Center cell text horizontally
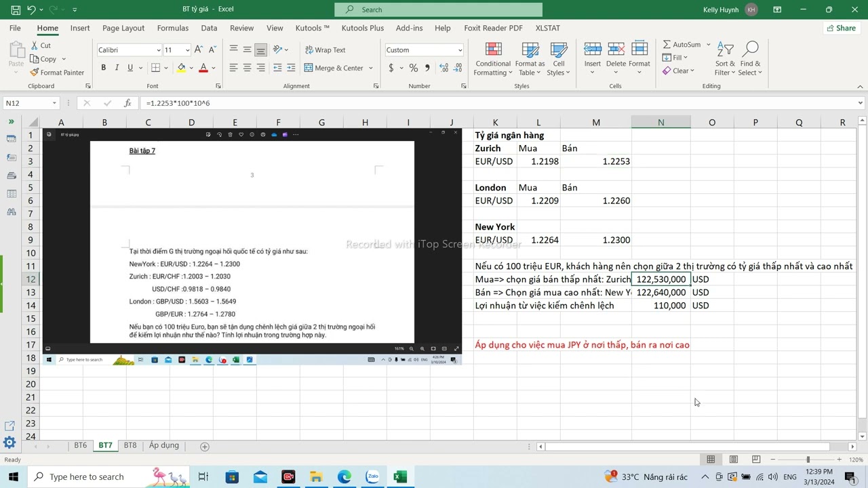Viewport: 868px width, 488px height. [x=247, y=68]
